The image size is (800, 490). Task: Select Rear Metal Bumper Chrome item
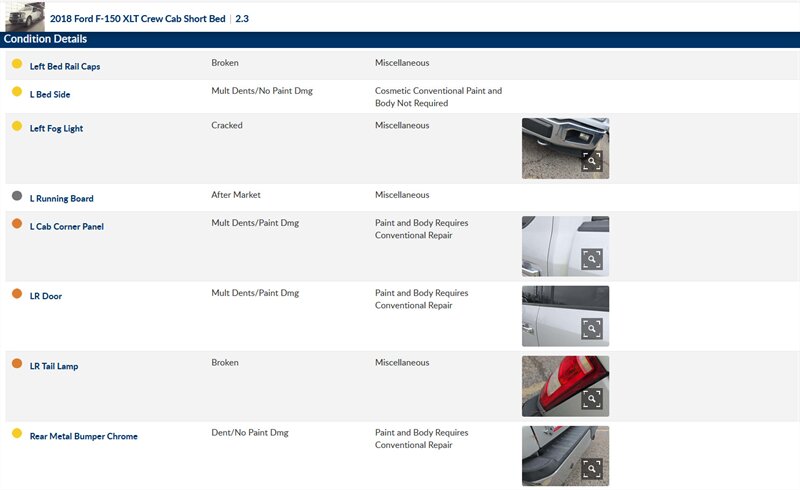(x=83, y=437)
